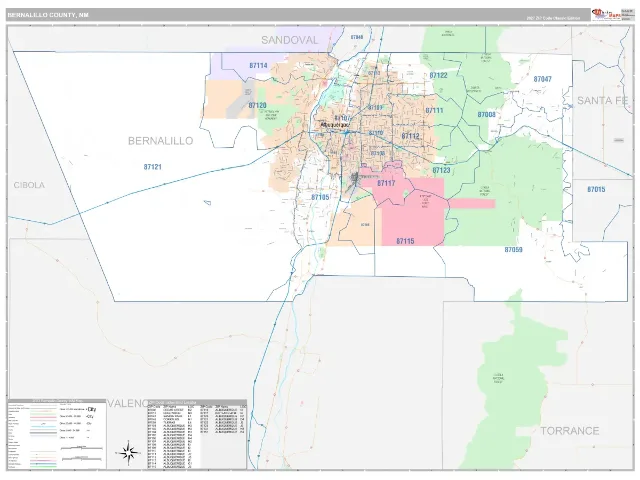The height and width of the screenshot is (480, 640).
Task: Click the SANDOVAL county label
Action: [x=289, y=40]
